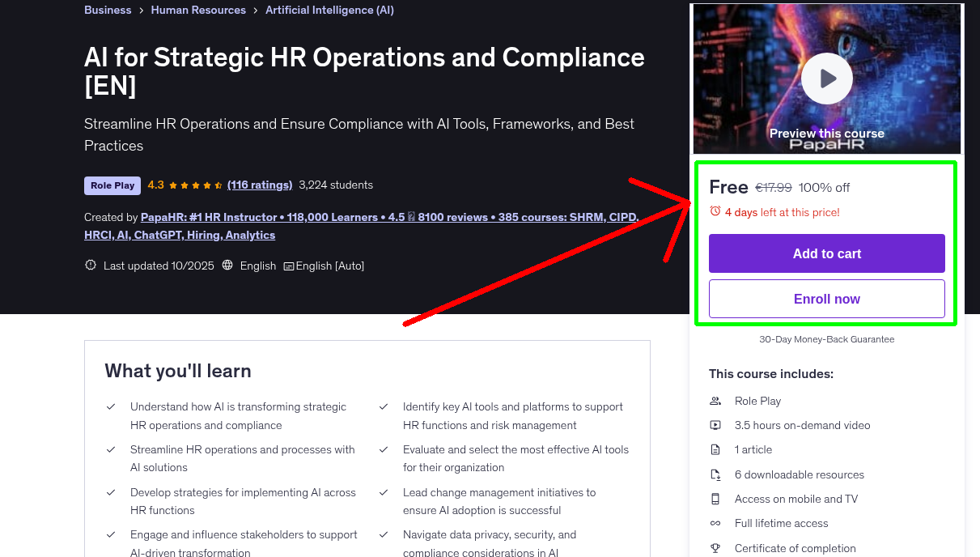980x557 pixels.
Task: Select the Artificial Intelligence (AI) breadcrumb
Action: tap(329, 10)
